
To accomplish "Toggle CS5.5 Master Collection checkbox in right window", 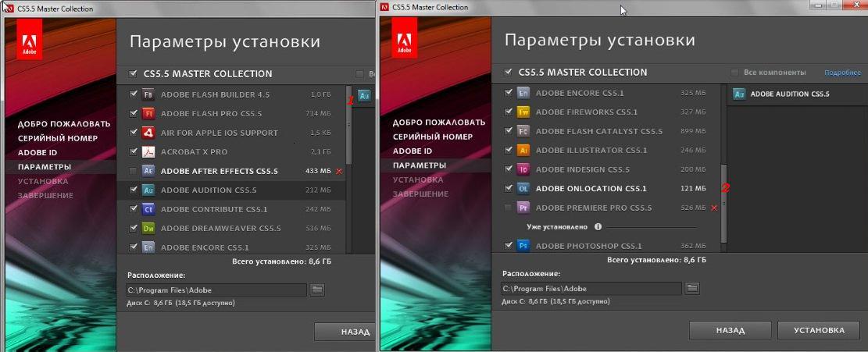I will click(x=508, y=72).
